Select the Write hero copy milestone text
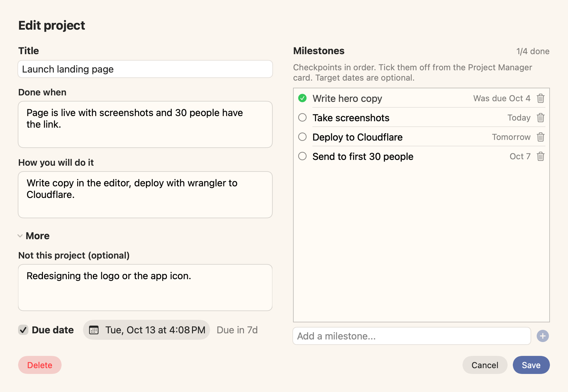This screenshot has width=568, height=392. point(347,98)
